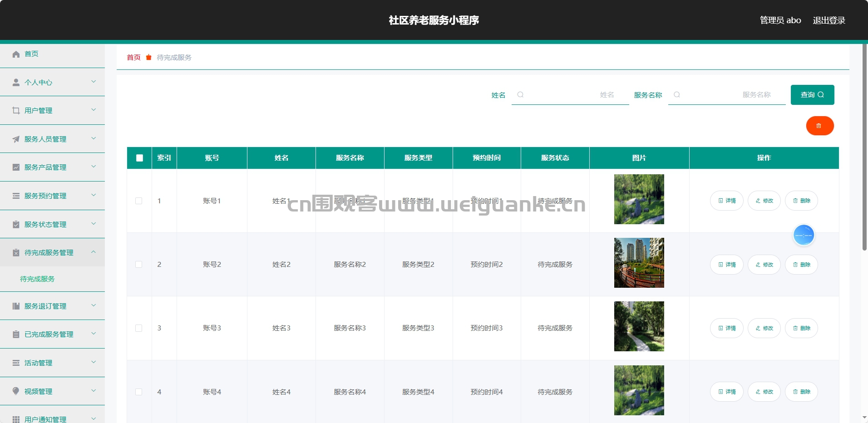
Task: Click the person icon for 个人中心
Action: pos(16,82)
